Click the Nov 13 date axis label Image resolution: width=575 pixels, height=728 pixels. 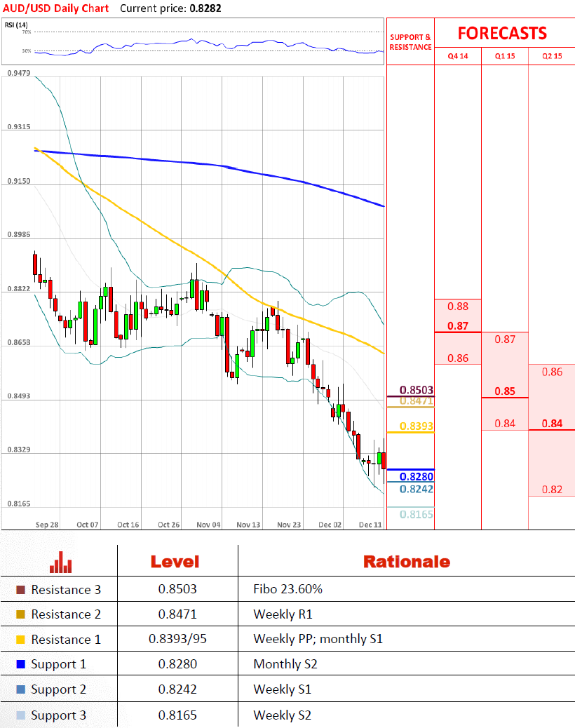tap(248, 525)
